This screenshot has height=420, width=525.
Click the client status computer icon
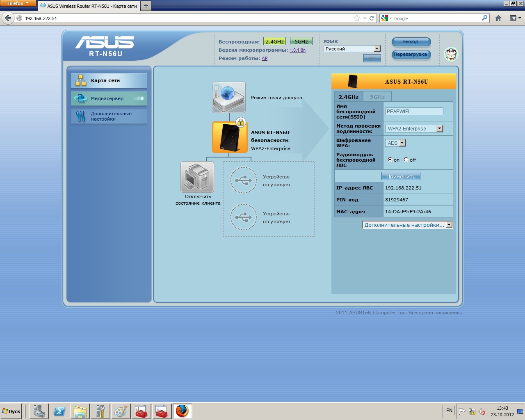197,177
